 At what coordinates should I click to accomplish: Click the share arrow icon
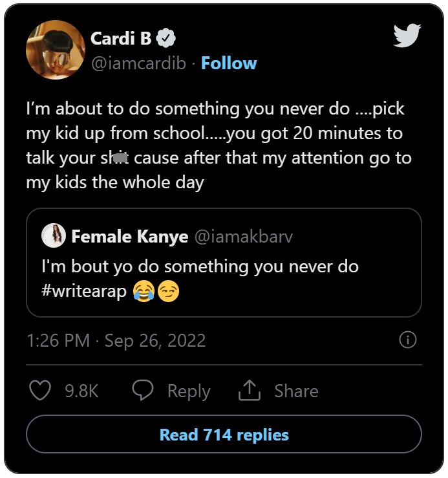tap(249, 390)
